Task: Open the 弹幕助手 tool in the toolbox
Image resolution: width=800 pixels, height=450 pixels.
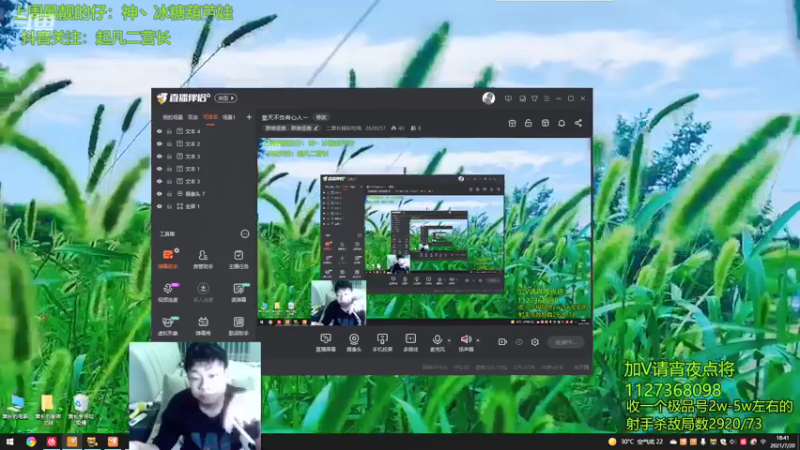Action: (x=168, y=259)
